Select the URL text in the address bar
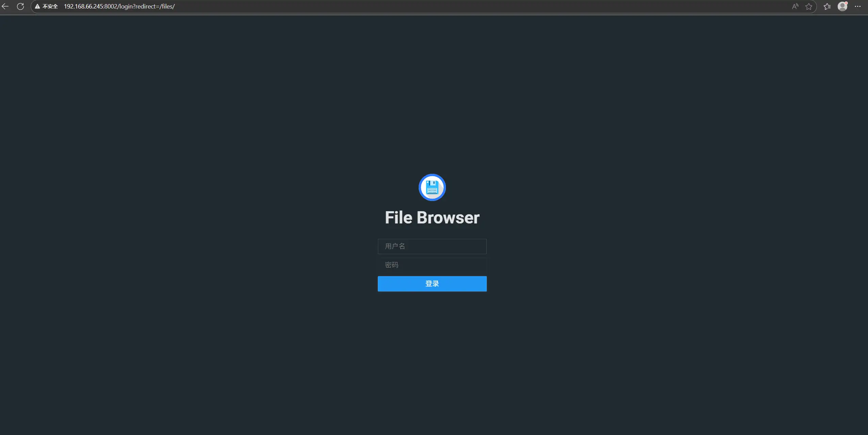This screenshot has width=868, height=435. coord(119,6)
